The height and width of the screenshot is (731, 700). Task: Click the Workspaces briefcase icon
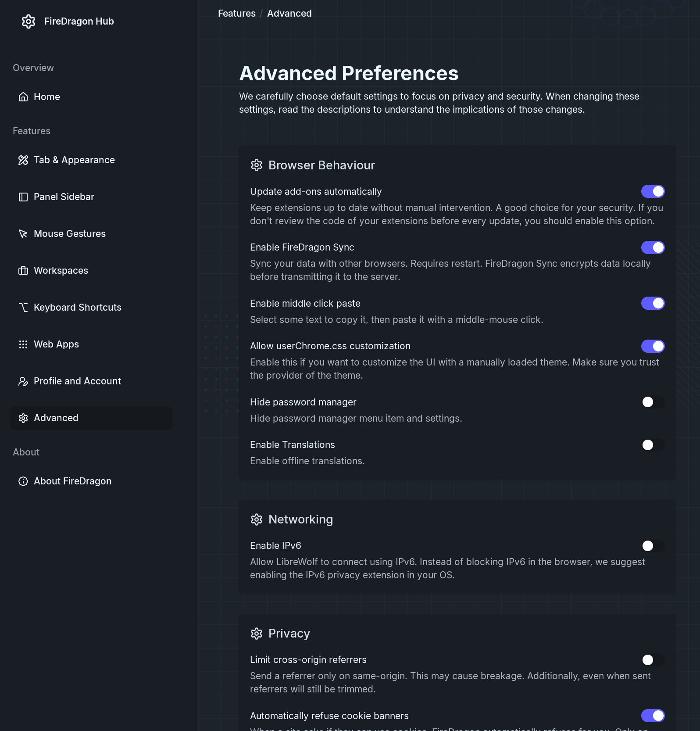coord(23,271)
